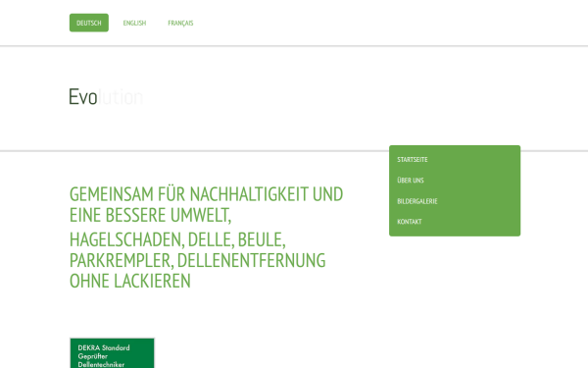
Task: Open the Bildergalerie menu item
Action: [x=417, y=201]
